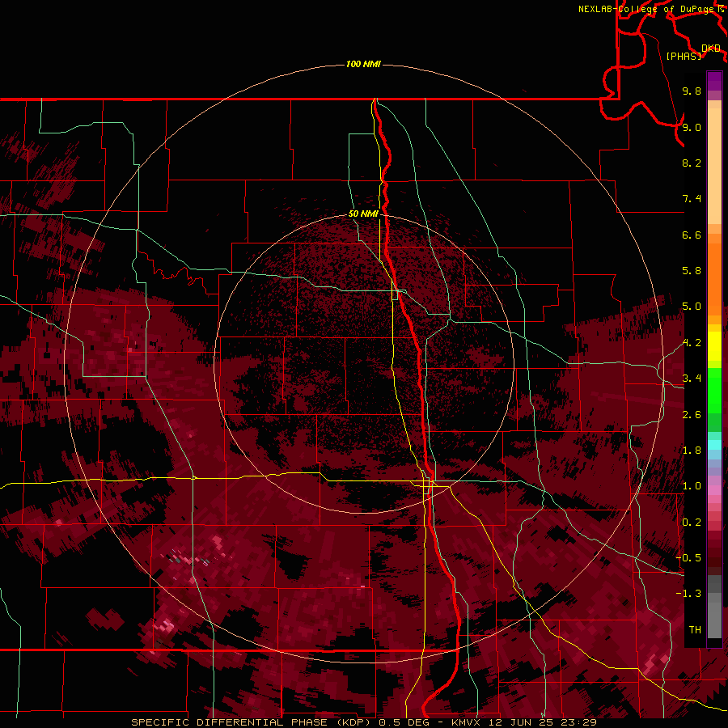Screen dimensions: 728x728
Task: Select the 7.4 legend value
Action: [692, 199]
